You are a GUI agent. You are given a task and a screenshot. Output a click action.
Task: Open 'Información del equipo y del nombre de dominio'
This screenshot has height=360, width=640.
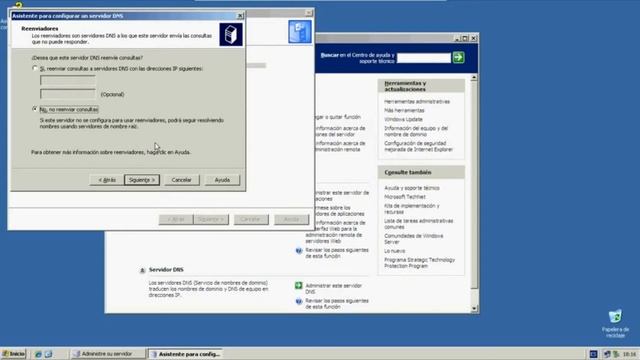[416, 131]
